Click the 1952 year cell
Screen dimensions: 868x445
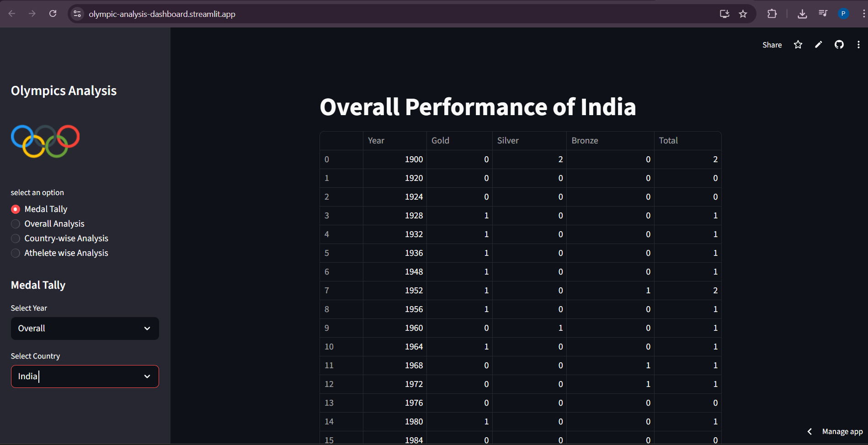click(395, 291)
